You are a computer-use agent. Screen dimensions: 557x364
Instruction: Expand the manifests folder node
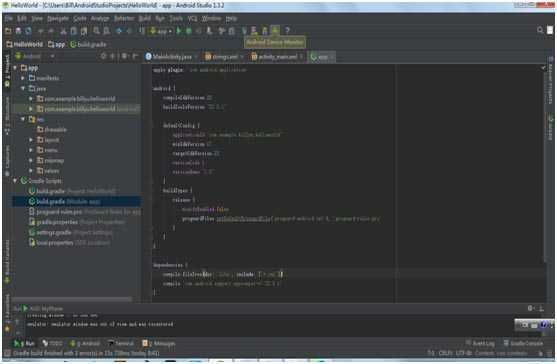coord(23,78)
